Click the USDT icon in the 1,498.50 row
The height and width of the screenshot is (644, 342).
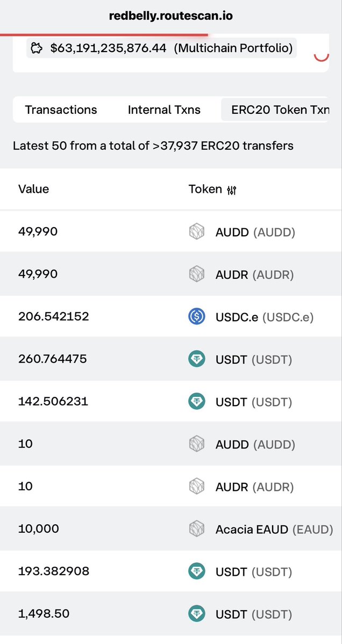point(196,614)
